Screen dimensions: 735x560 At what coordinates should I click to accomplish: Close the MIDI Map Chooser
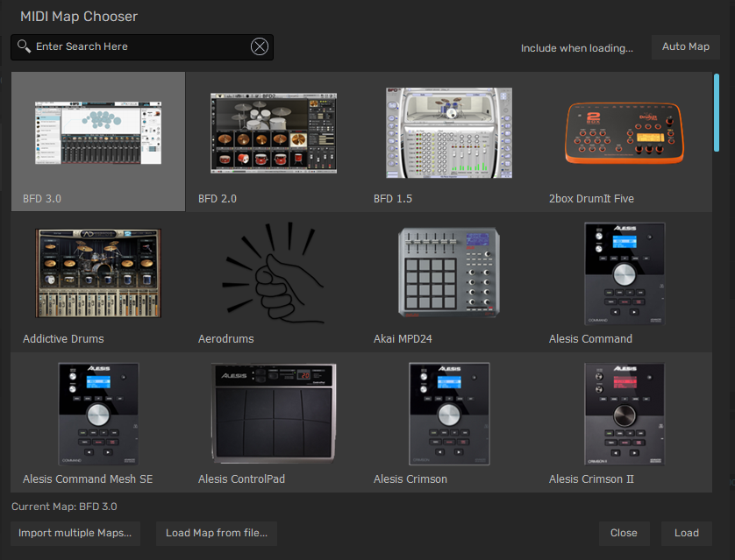pyautogui.click(x=624, y=534)
